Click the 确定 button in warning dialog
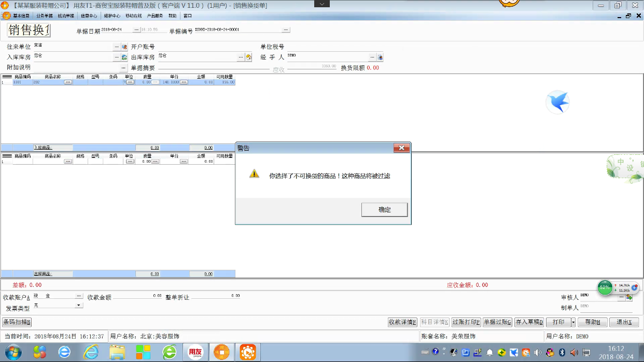The image size is (644, 362). click(384, 210)
